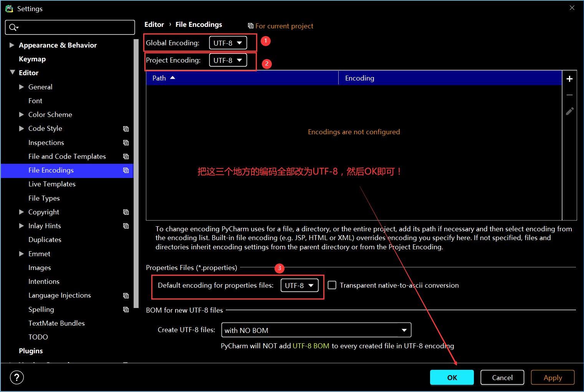584x392 pixels.
Task: Sort by the Path column header
Action: click(x=242, y=78)
